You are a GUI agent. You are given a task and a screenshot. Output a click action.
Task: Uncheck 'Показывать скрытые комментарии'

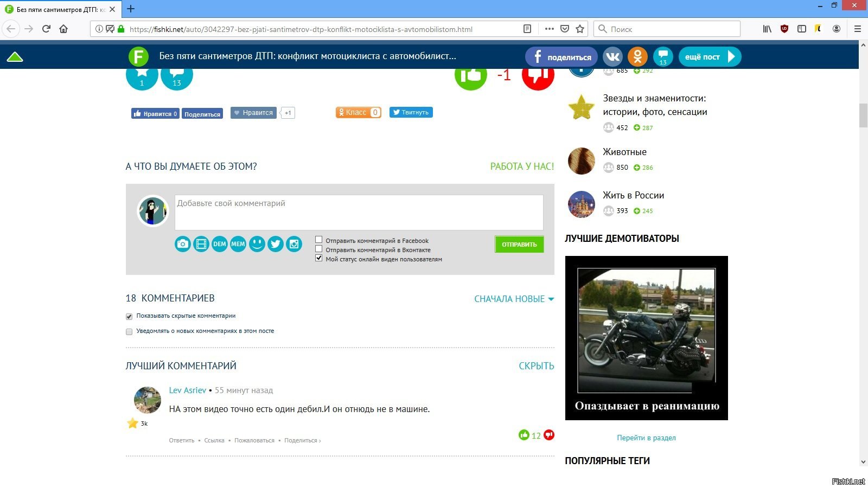pos(129,316)
